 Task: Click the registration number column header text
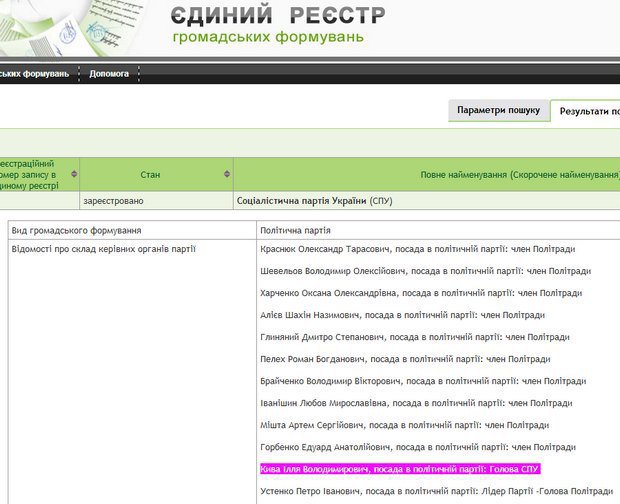[x=32, y=174]
